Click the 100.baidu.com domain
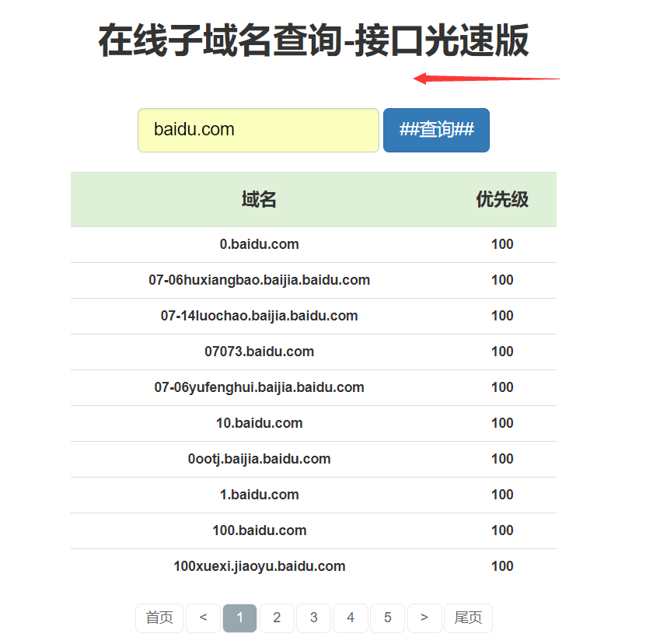Viewport: 653px width, 644px height. 259,530
